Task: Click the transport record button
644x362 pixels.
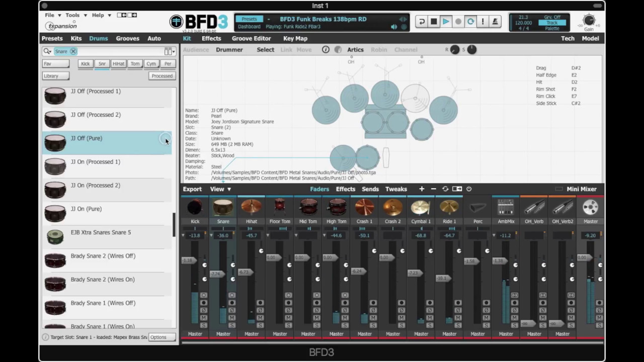Action: coord(458,22)
